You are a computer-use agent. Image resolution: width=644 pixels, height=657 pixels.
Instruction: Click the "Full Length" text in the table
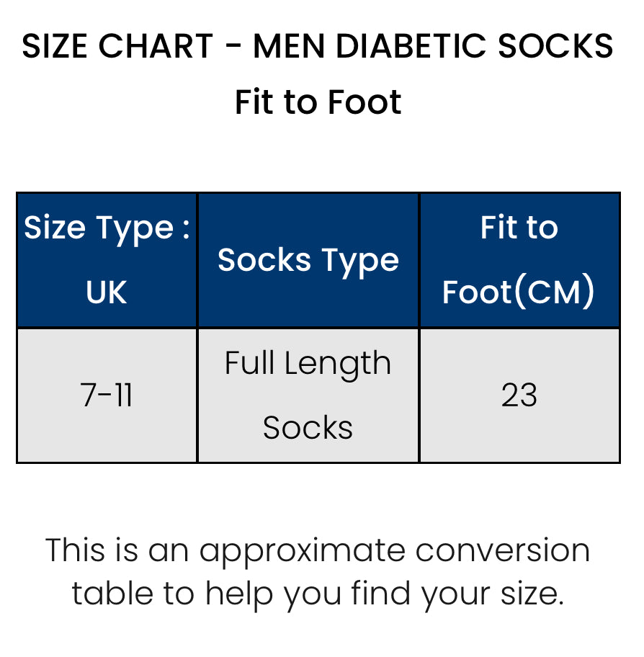308,364
